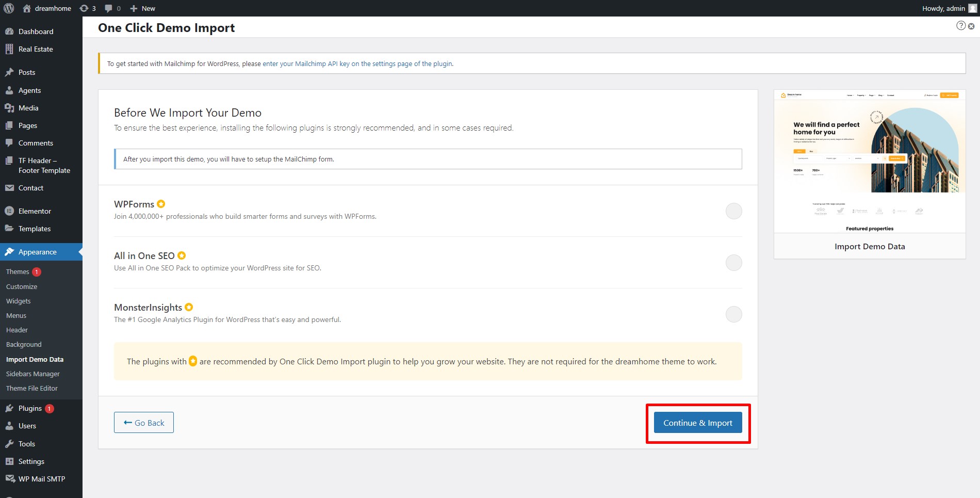Image resolution: width=980 pixels, height=498 pixels.
Task: Click the 'Before We Import Your Demo' heading
Action: (x=188, y=113)
